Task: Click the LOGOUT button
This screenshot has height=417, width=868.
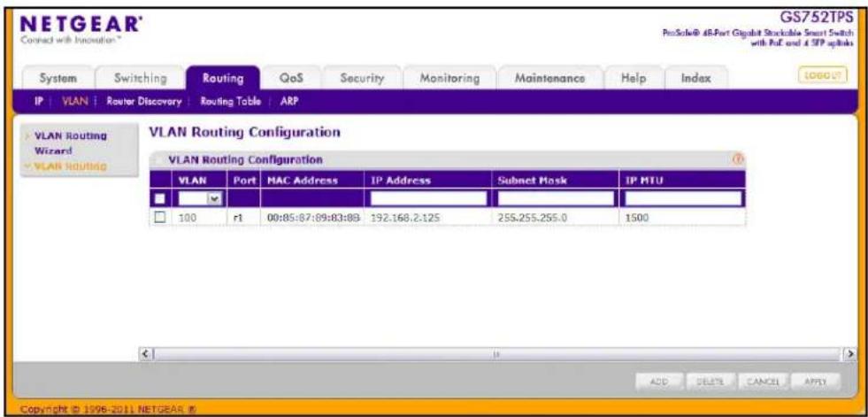Action: pos(822,76)
